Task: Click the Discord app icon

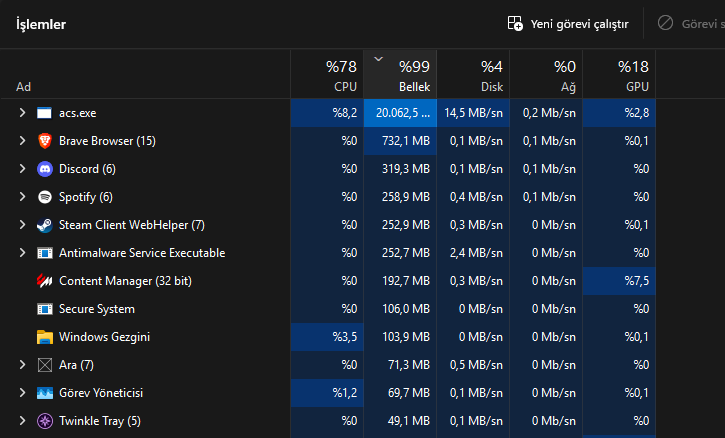Action: 44,169
